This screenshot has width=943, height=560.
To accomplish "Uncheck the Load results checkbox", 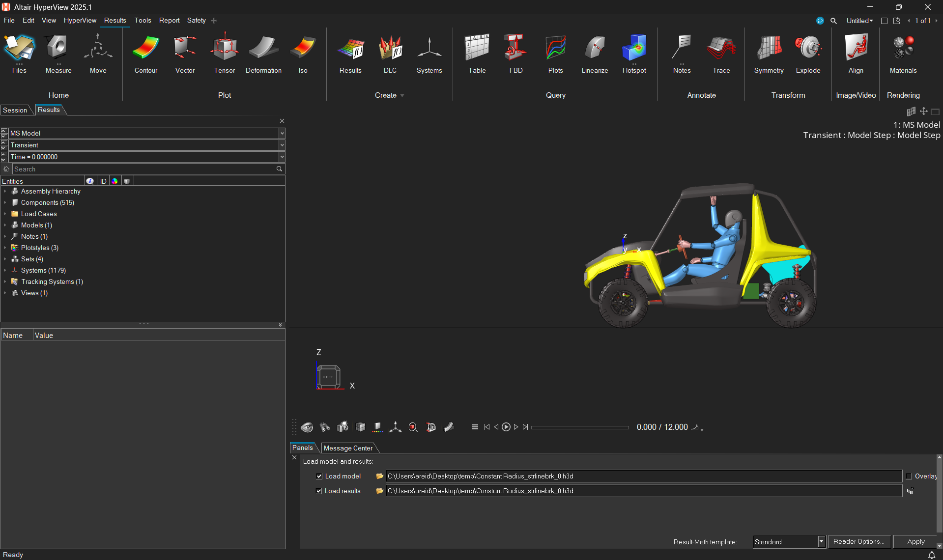I will pyautogui.click(x=319, y=491).
